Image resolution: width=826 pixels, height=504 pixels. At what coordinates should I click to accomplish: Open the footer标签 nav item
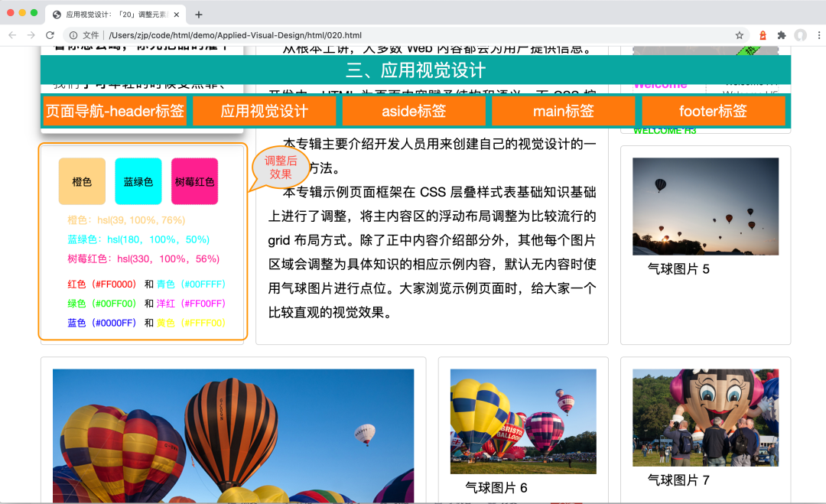pyautogui.click(x=714, y=111)
